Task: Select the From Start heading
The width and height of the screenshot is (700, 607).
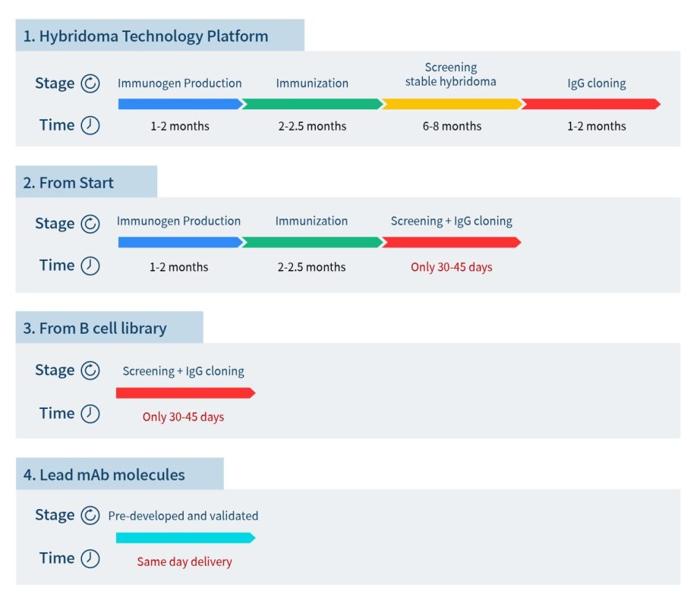Action: (x=68, y=183)
